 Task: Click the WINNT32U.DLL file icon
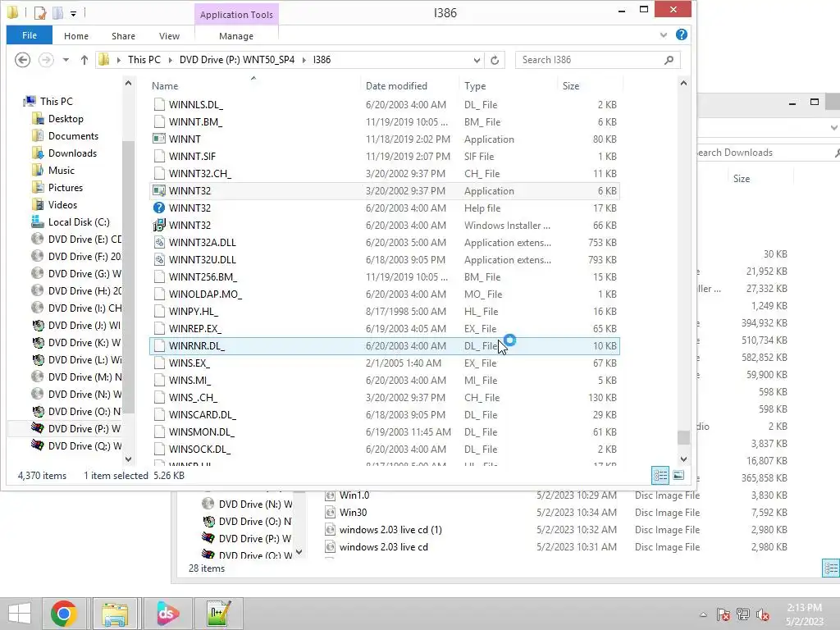coord(159,259)
